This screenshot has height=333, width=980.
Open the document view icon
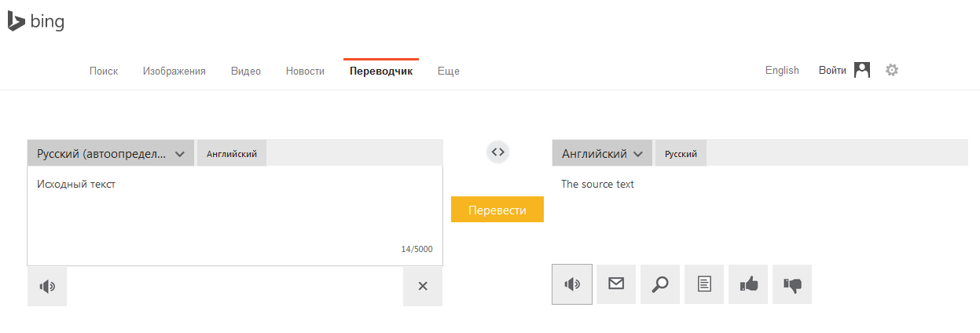[704, 284]
